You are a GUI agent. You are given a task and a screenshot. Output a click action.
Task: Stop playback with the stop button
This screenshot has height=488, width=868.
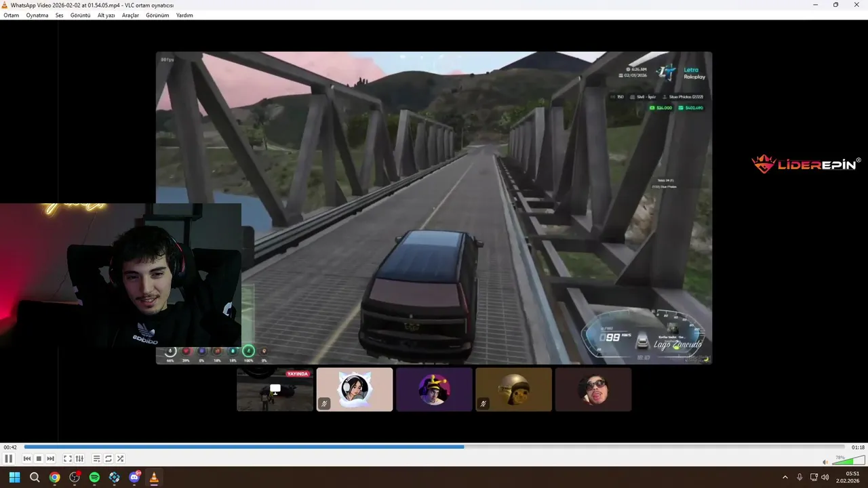pyautogui.click(x=39, y=459)
